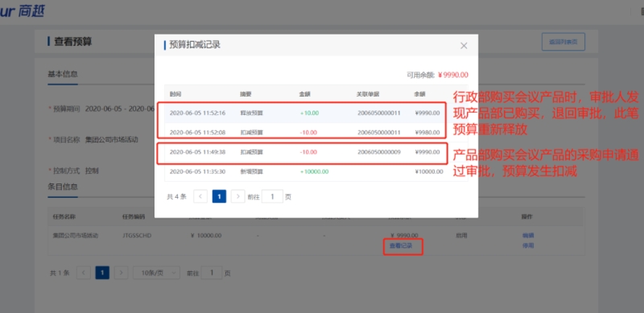Click 停用 link in operations column
Screen dimensions: 644x313
pyautogui.click(x=528, y=245)
